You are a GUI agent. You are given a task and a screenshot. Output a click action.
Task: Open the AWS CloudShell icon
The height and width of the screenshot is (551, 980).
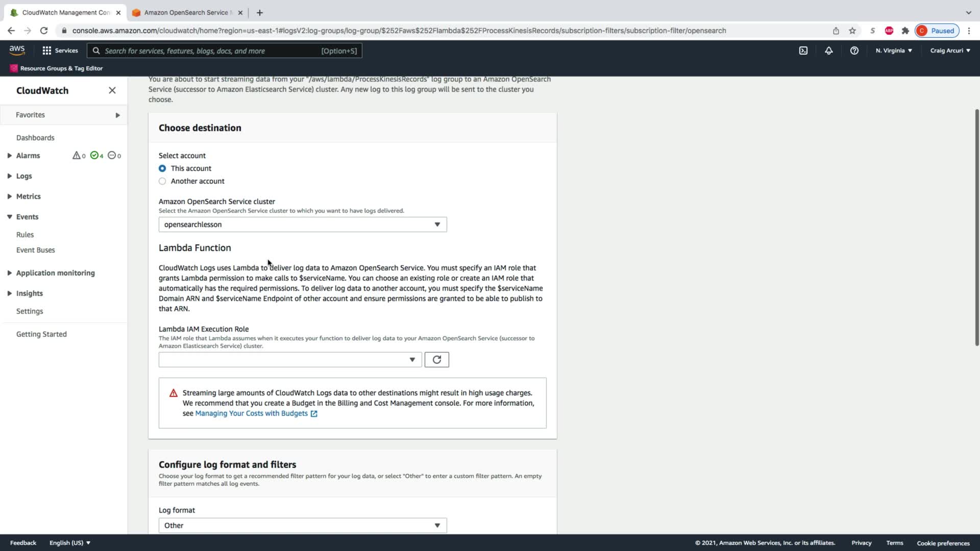click(x=803, y=51)
